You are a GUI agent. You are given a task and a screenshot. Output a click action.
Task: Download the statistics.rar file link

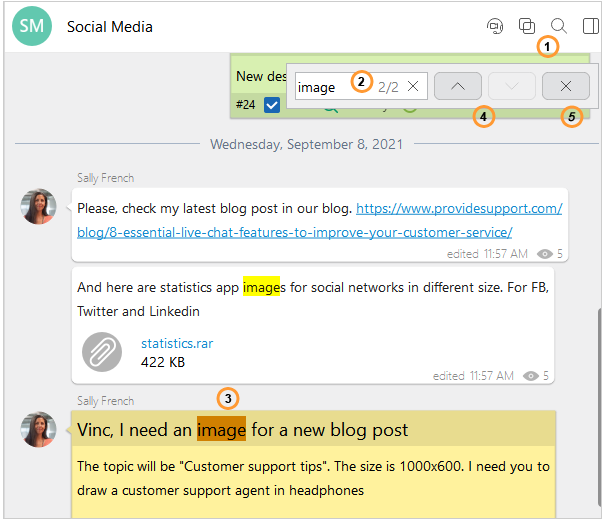(176, 343)
